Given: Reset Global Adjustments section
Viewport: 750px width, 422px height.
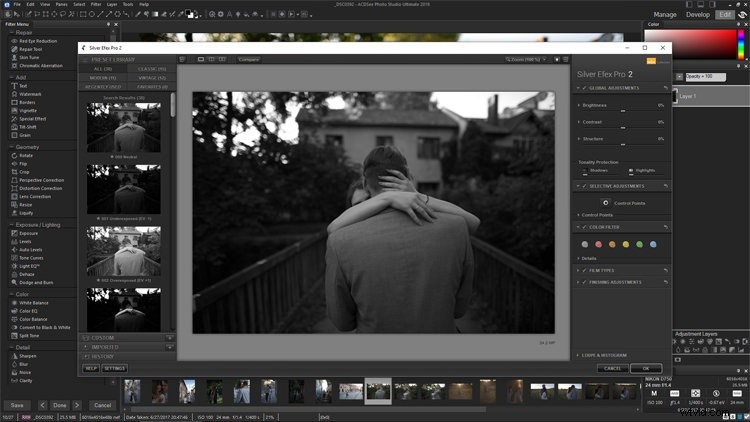Looking at the screenshot, I should [x=665, y=88].
